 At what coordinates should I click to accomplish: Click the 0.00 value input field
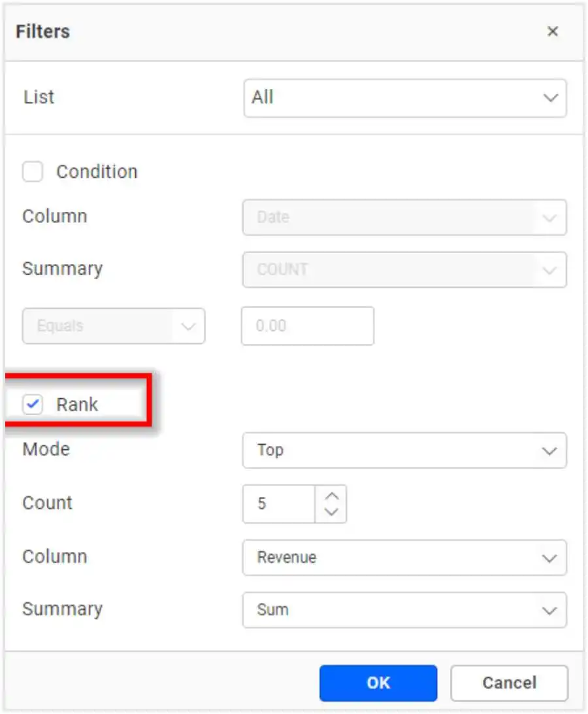coord(307,326)
